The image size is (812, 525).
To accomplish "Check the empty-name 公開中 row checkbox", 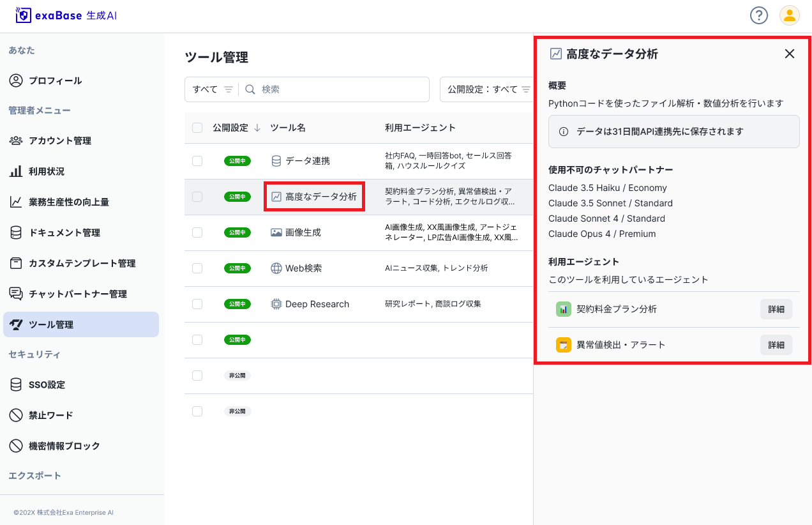I will (197, 340).
